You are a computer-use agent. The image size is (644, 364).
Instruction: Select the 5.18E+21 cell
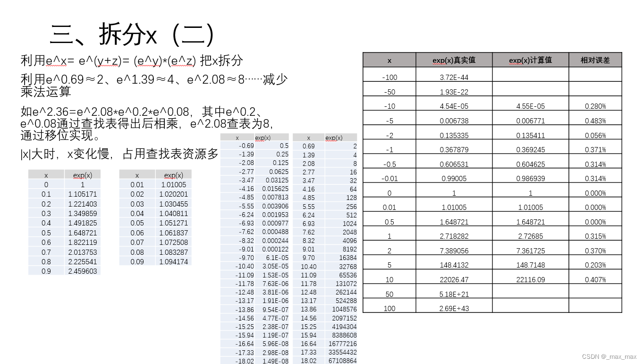(454, 294)
